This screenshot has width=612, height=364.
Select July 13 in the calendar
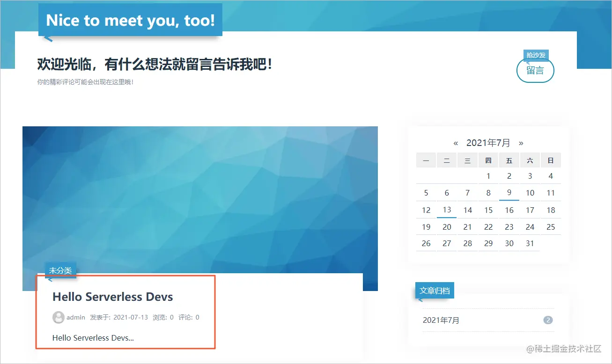tap(447, 210)
